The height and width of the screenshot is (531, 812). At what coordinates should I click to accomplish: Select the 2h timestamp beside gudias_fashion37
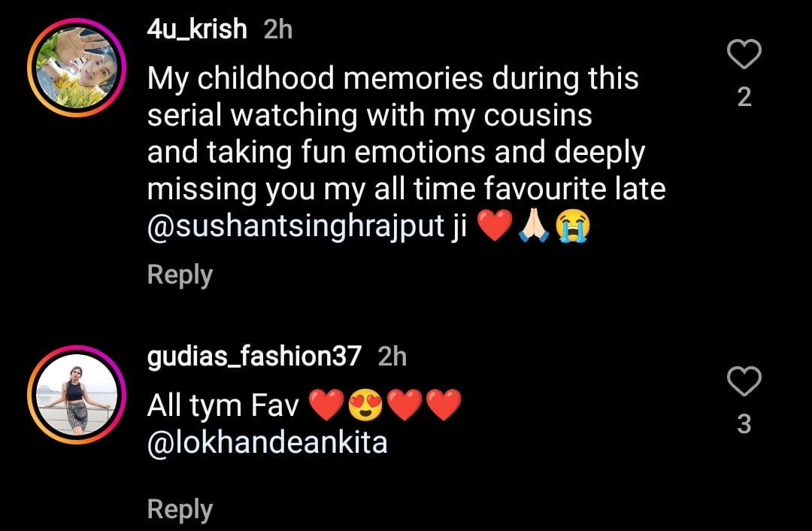392,357
